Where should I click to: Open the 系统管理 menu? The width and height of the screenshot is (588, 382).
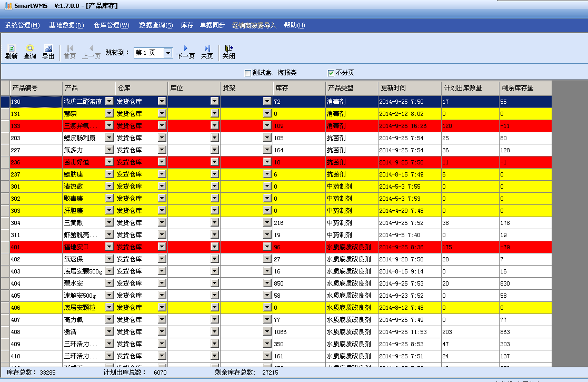22,25
